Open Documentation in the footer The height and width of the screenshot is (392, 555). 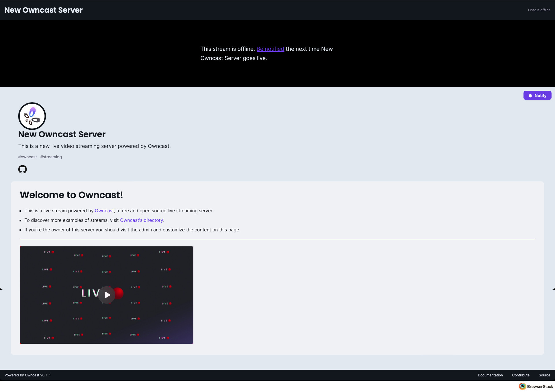(x=490, y=375)
